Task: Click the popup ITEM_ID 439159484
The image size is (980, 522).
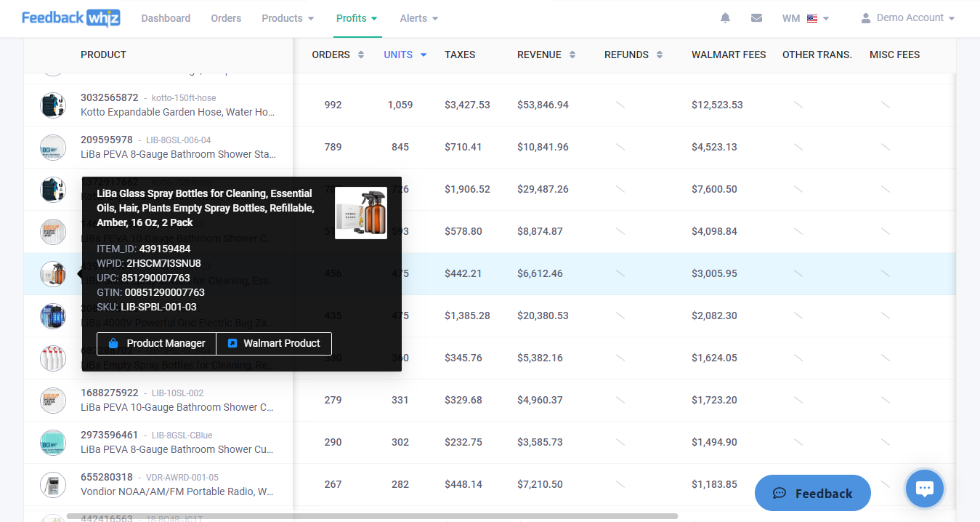Action: pyautogui.click(x=165, y=249)
